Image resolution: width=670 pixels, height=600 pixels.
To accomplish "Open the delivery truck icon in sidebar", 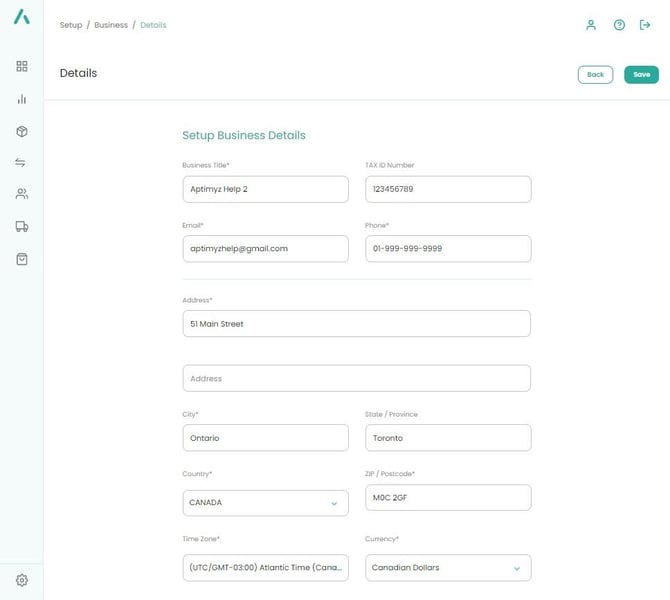I will [21, 227].
